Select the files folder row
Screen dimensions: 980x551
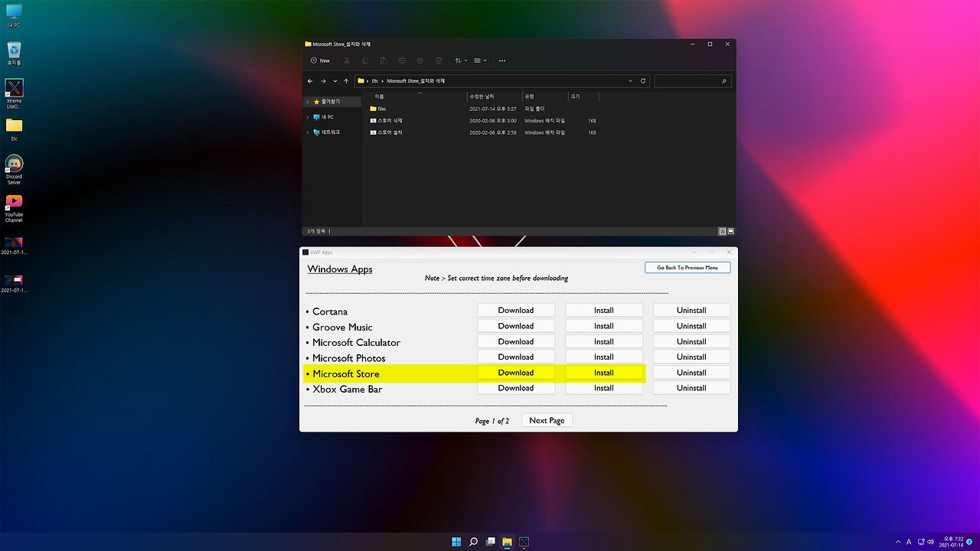click(482, 109)
